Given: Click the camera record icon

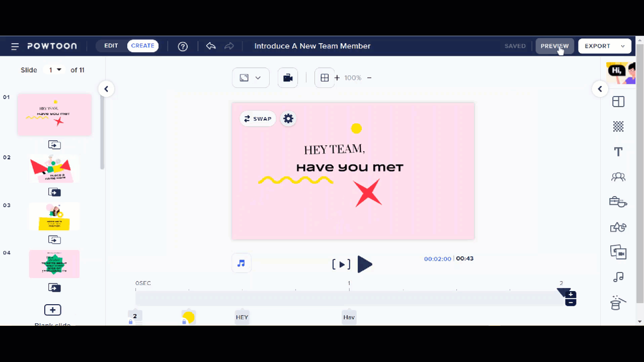Looking at the screenshot, I should (x=288, y=78).
